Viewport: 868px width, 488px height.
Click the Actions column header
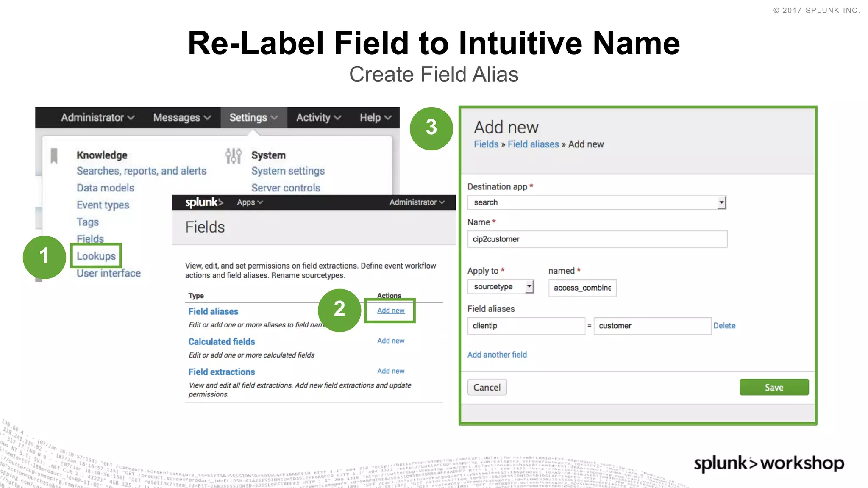(389, 295)
